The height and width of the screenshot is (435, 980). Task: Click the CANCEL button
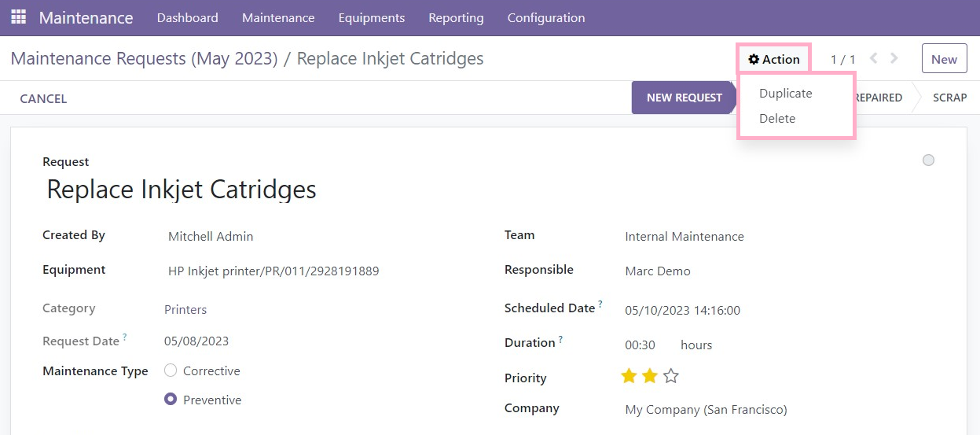pyautogui.click(x=43, y=98)
